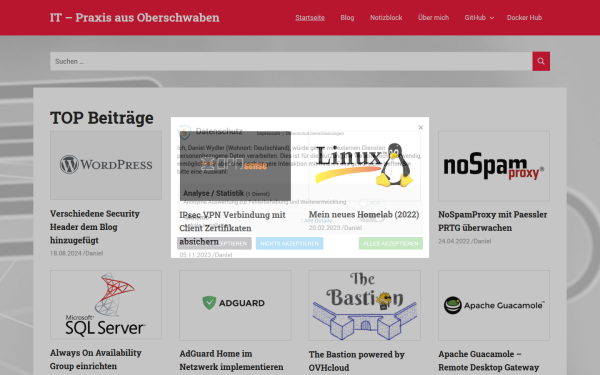This screenshot has width=600, height=375.
Task: Go to the Startseite menu item
Action: pyautogui.click(x=310, y=18)
